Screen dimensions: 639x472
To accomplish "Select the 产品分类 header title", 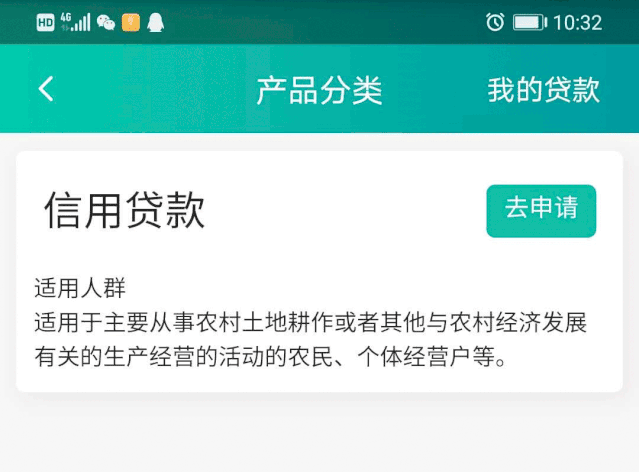I will [x=320, y=90].
